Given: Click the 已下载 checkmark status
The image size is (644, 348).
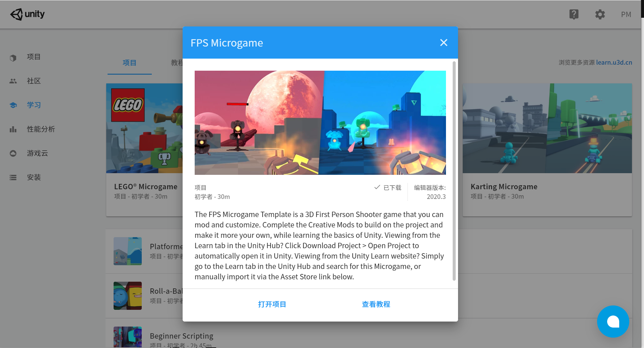Looking at the screenshot, I should click(388, 188).
